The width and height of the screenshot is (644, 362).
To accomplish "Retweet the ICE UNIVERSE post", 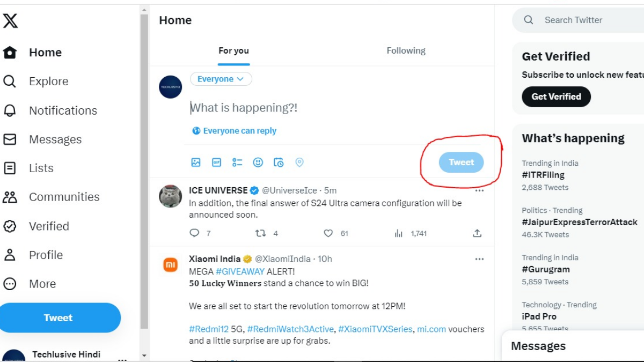I will (260, 233).
